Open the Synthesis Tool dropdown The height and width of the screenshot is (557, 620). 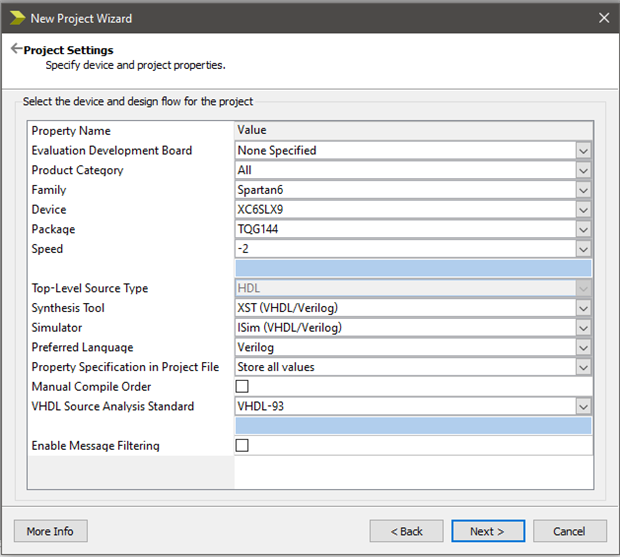click(583, 308)
